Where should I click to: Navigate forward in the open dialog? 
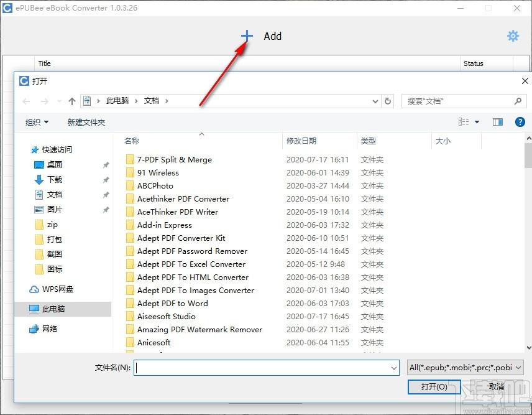(45, 101)
